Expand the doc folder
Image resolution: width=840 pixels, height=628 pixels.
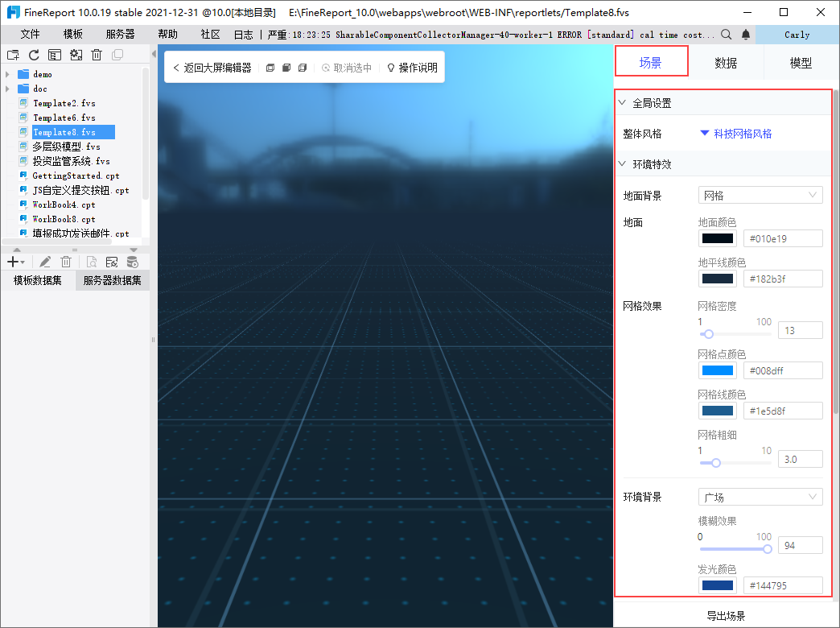[x=7, y=89]
